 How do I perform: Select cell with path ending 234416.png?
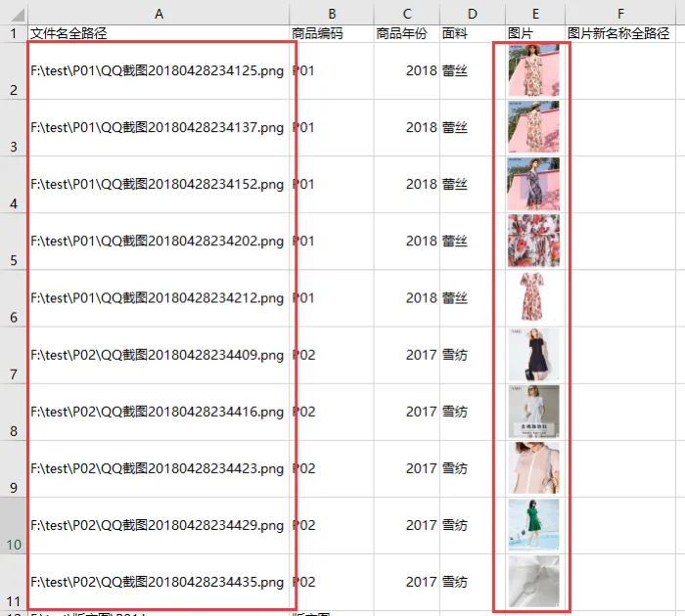[x=159, y=412]
